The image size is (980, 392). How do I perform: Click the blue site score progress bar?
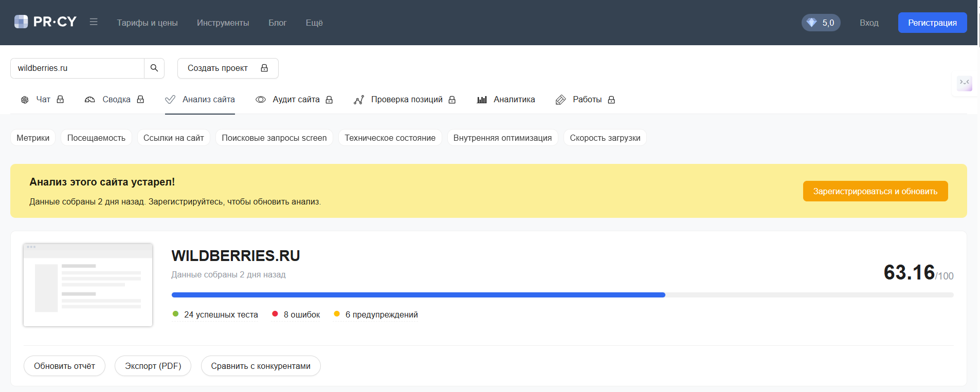418,295
